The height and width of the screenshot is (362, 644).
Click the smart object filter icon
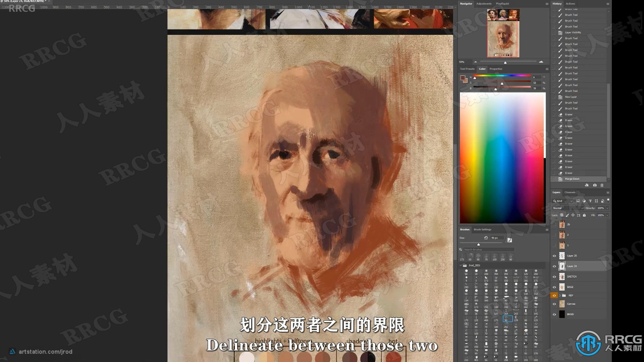pos(602,201)
